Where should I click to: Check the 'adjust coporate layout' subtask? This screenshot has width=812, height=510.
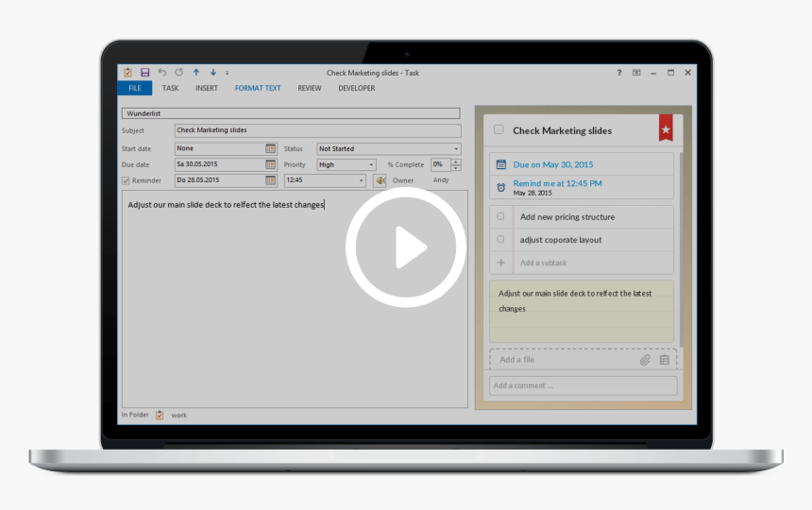pos(500,239)
